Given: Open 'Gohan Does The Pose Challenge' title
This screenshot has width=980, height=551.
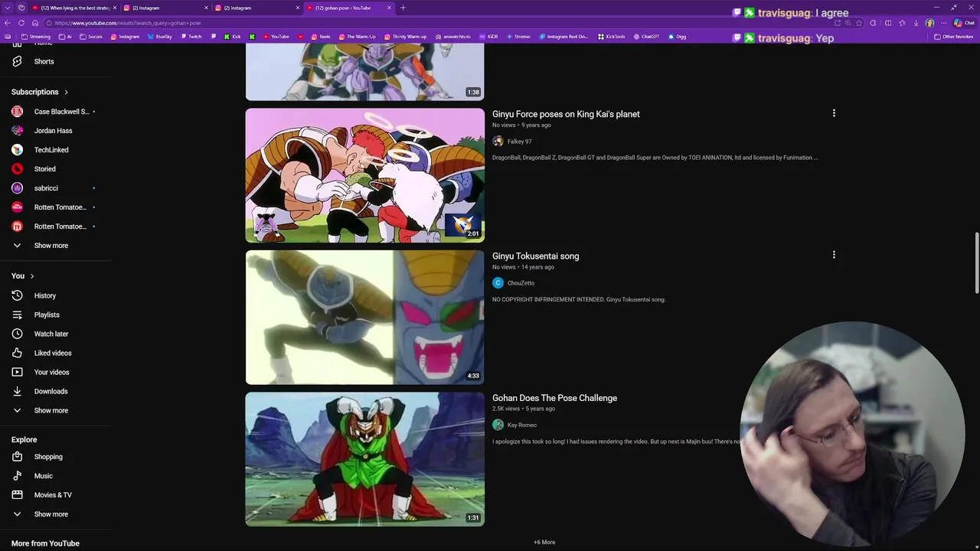Looking at the screenshot, I should [x=554, y=398].
